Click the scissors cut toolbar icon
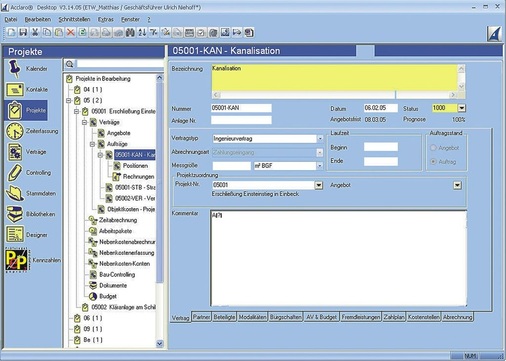This screenshot has height=361, width=506. 35,32
